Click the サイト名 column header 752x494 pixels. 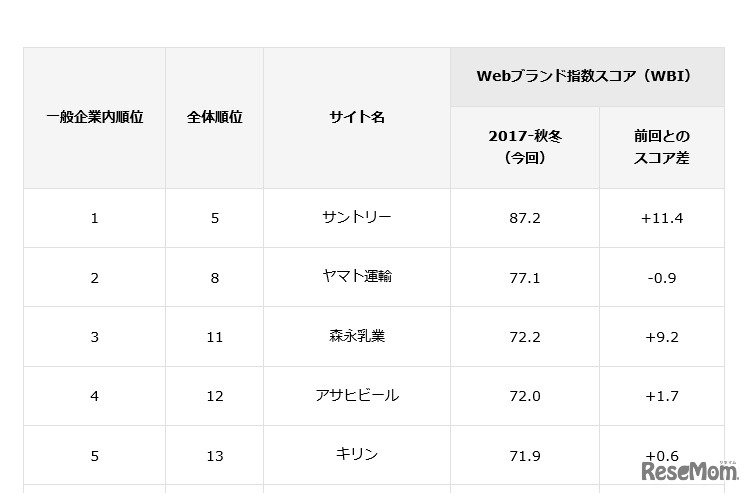[357, 117]
